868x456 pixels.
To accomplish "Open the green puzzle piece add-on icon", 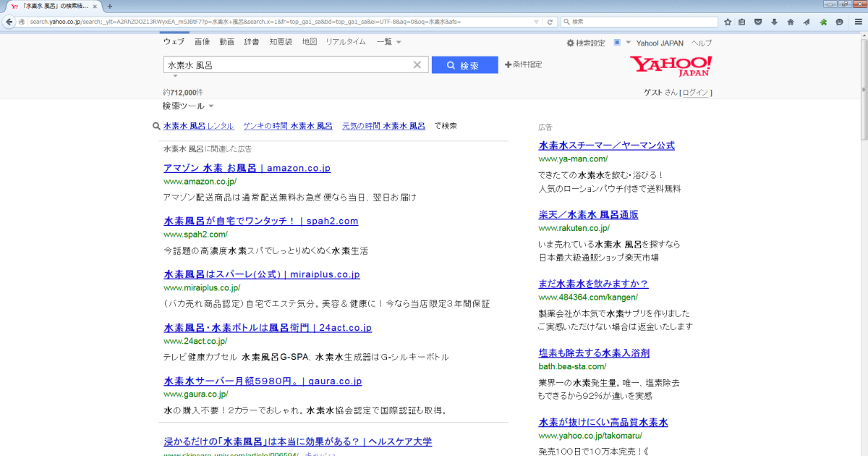I will [x=823, y=22].
